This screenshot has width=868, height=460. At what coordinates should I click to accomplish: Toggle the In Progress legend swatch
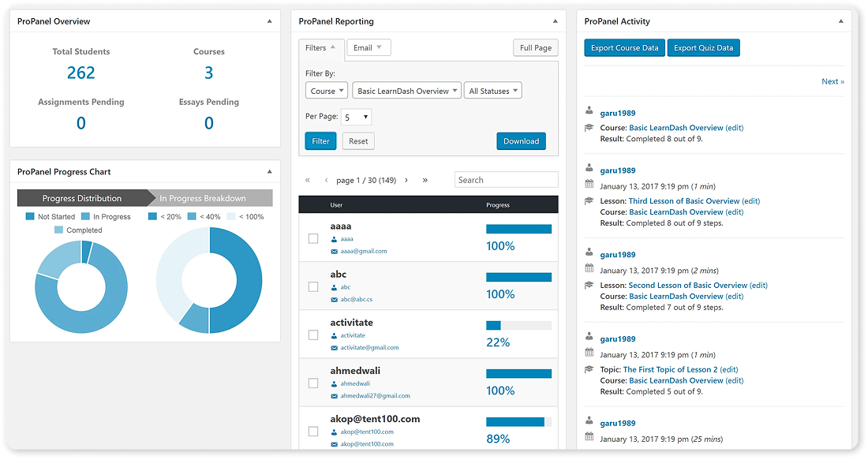click(85, 216)
